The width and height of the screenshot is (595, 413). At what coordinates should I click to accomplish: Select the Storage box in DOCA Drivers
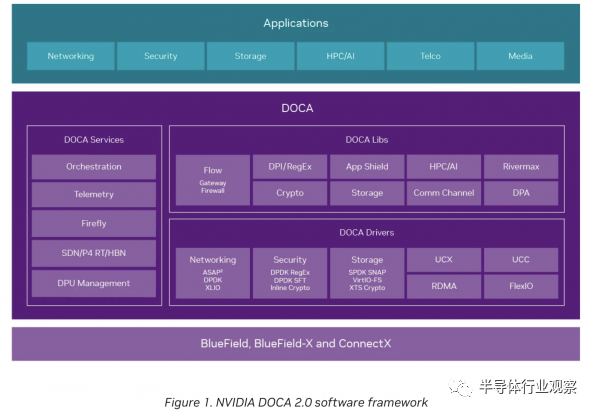pos(367,273)
